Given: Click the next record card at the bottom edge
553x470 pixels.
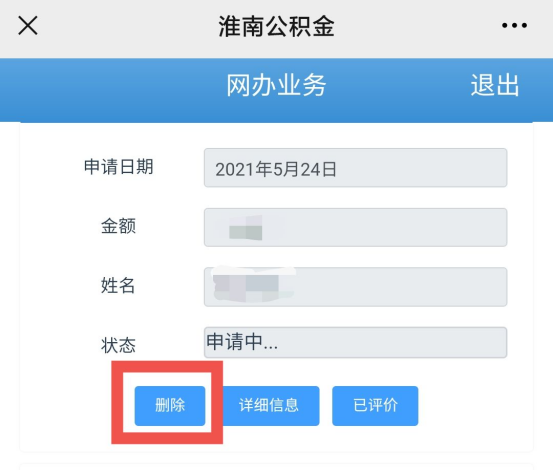Looking at the screenshot, I should pyautogui.click(x=276, y=466).
